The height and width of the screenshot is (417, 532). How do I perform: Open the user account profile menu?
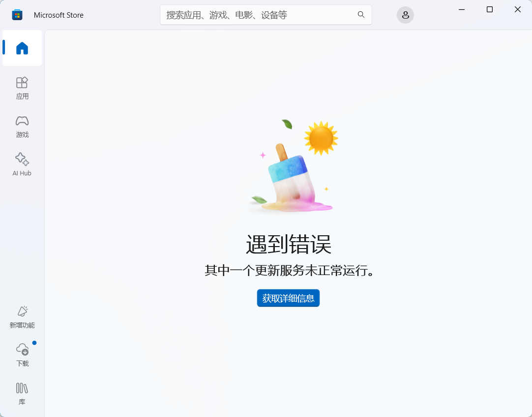[x=405, y=15]
